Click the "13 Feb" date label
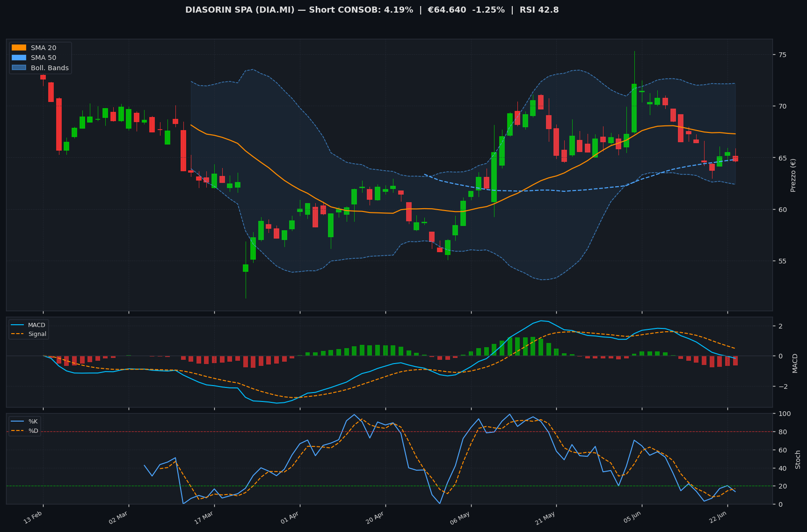Viewport: 807px width, 532px height. click(32, 518)
